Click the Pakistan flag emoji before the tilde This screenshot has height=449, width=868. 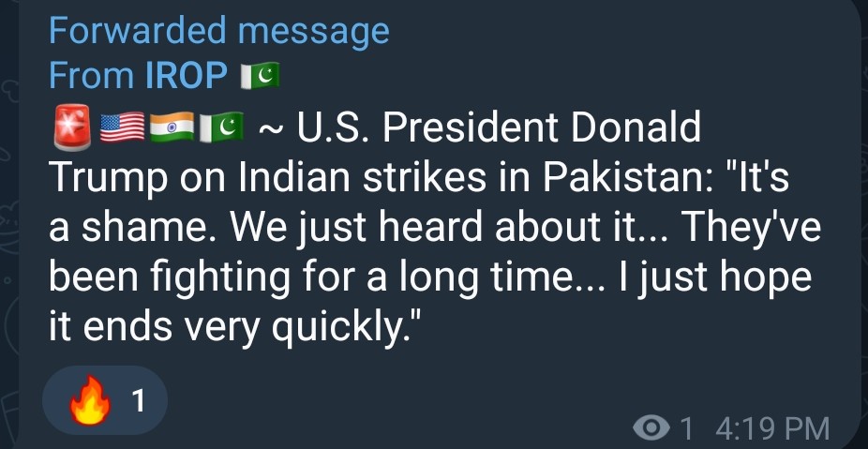coord(221,128)
